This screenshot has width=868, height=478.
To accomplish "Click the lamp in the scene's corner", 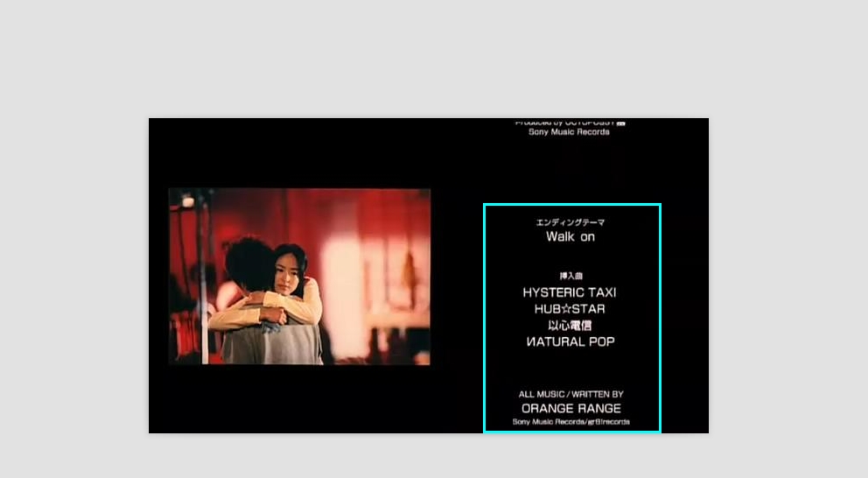I will [187, 200].
